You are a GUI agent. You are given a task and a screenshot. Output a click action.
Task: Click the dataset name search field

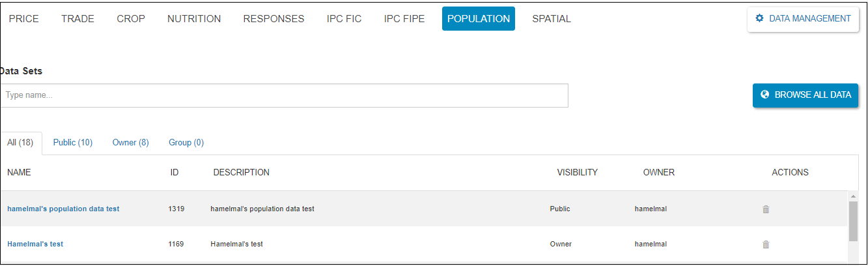(284, 95)
